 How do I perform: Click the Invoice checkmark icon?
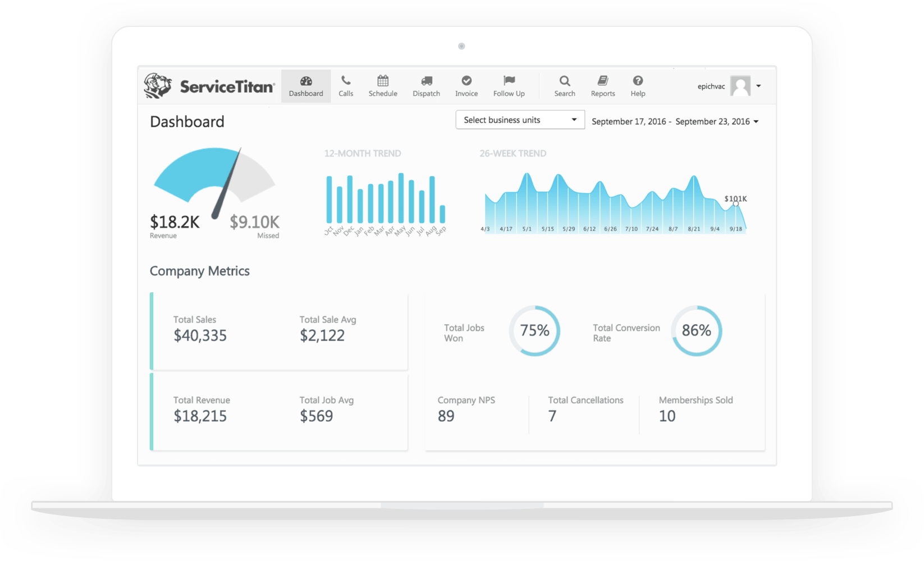click(466, 81)
